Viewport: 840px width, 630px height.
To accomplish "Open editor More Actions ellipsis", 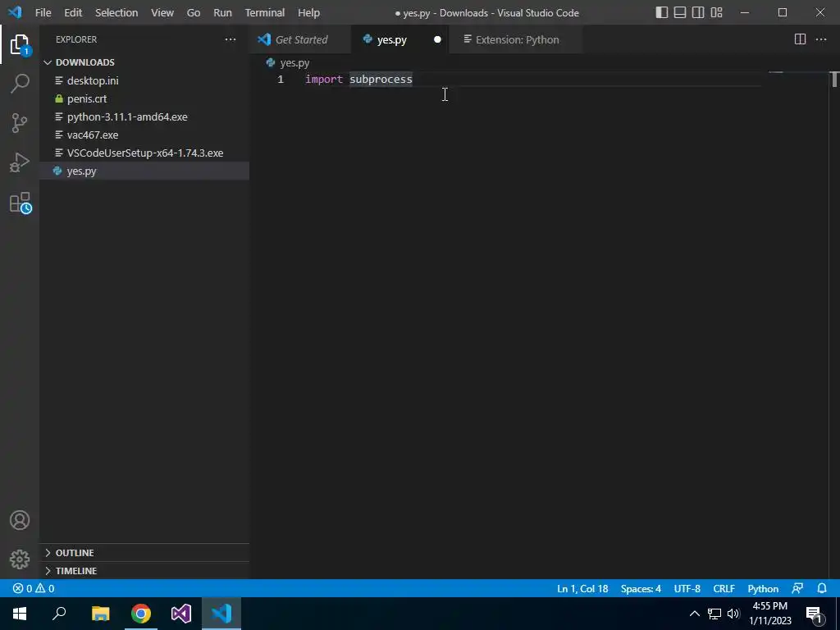I will point(820,39).
